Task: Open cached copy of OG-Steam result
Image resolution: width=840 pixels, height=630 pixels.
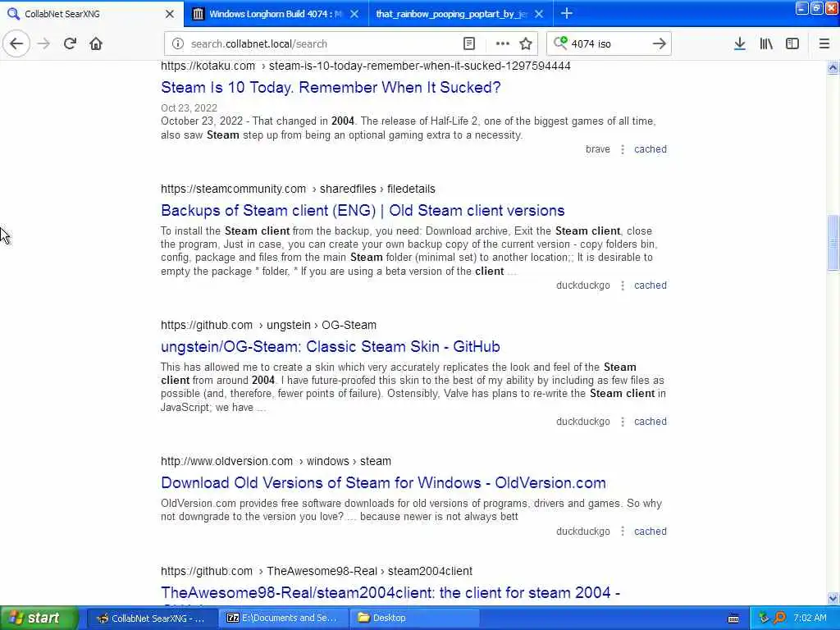Action: coord(651,422)
